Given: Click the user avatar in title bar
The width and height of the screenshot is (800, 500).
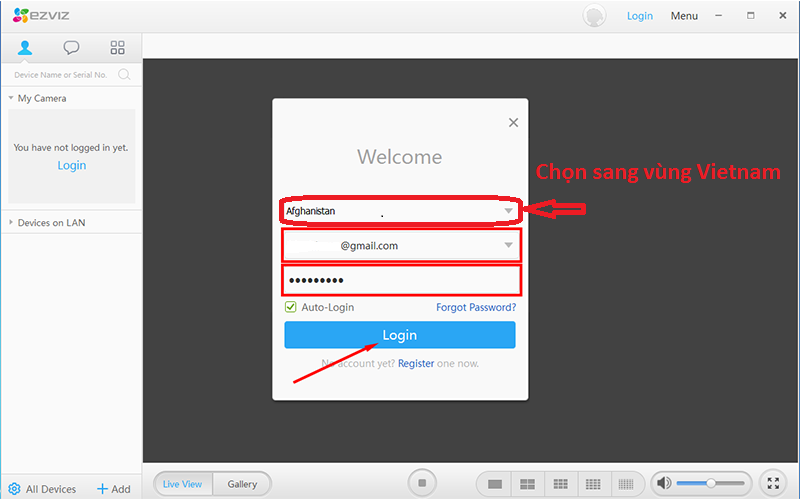Looking at the screenshot, I should (596, 16).
